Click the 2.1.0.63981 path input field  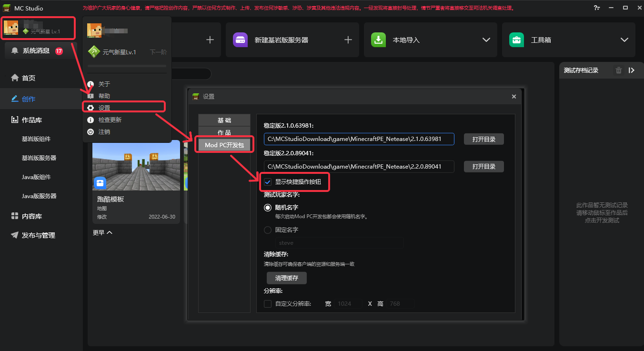coord(359,139)
